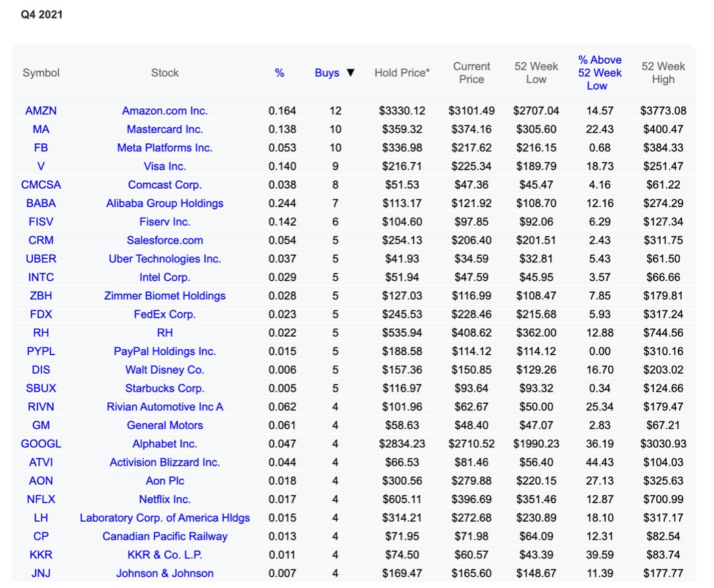Click INTC ticker symbol
Viewport: 714px width, 588px height.
[41, 278]
